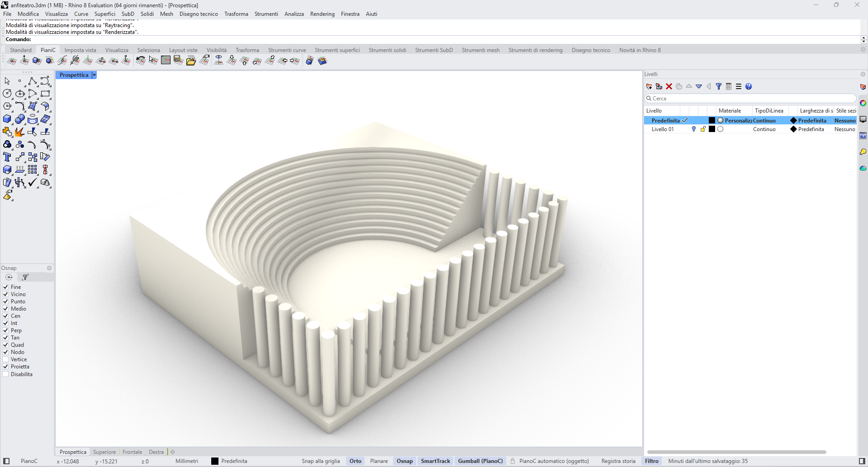The width and height of the screenshot is (868, 467).
Task: Delete the selected layer with red X
Action: pyautogui.click(x=669, y=86)
